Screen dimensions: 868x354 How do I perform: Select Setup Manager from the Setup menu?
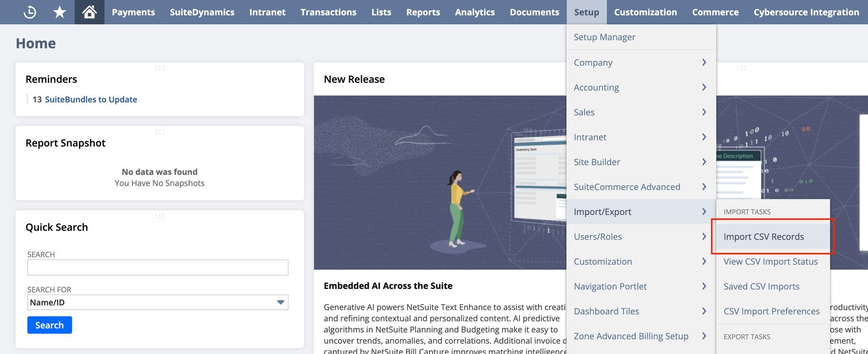pyautogui.click(x=641, y=37)
